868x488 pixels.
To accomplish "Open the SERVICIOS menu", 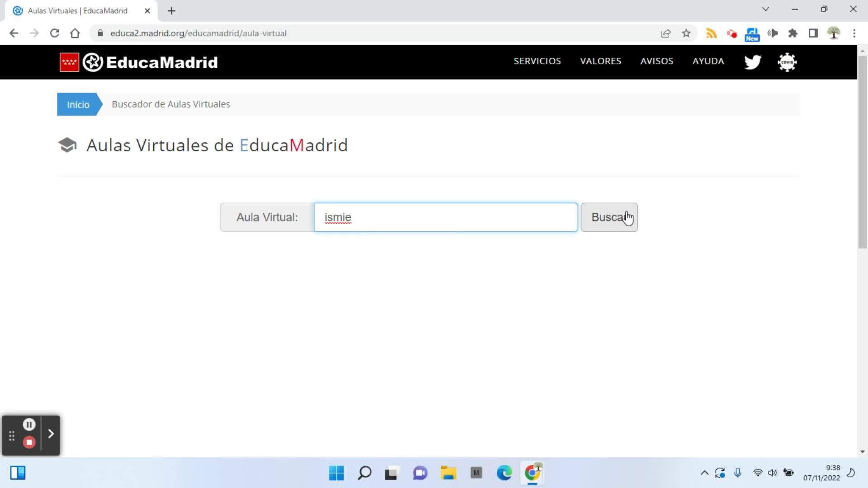I will click(x=537, y=61).
